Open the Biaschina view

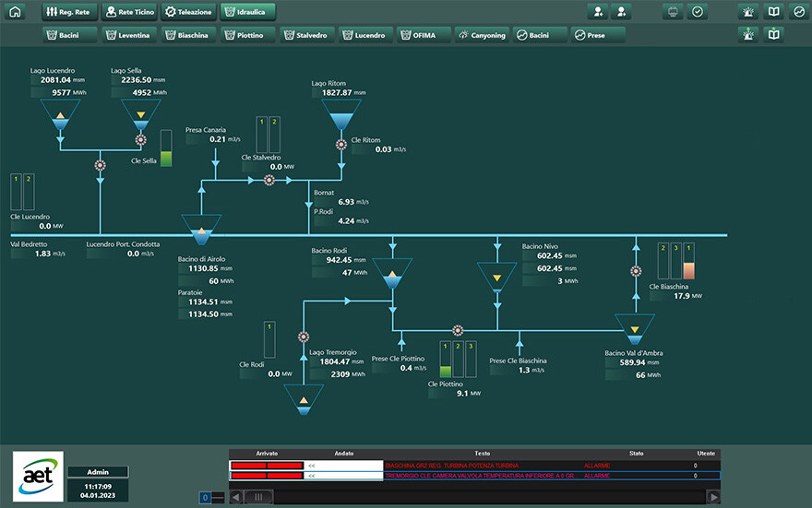pos(188,35)
